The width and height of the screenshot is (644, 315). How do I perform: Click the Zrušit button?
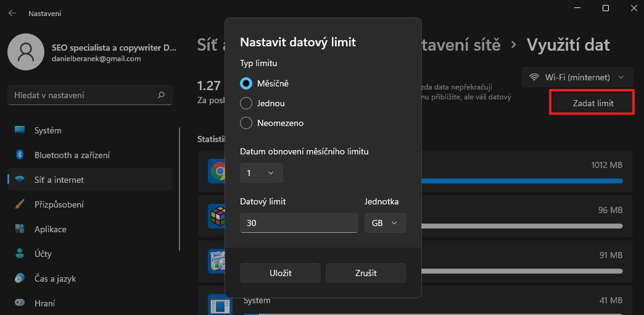366,273
